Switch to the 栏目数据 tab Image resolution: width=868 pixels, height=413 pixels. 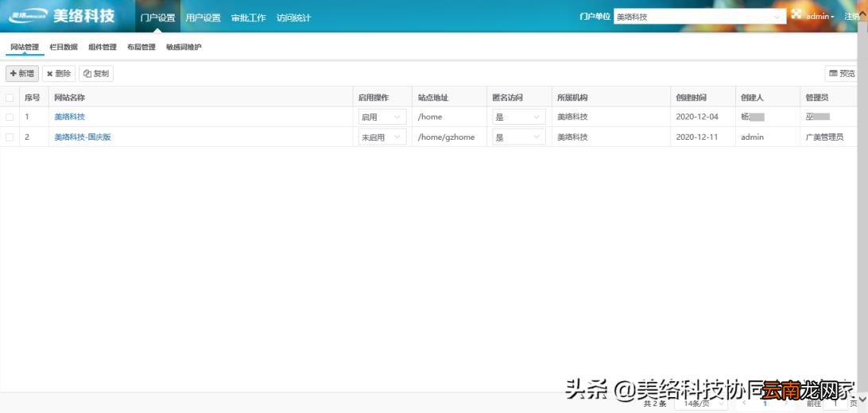[64, 47]
